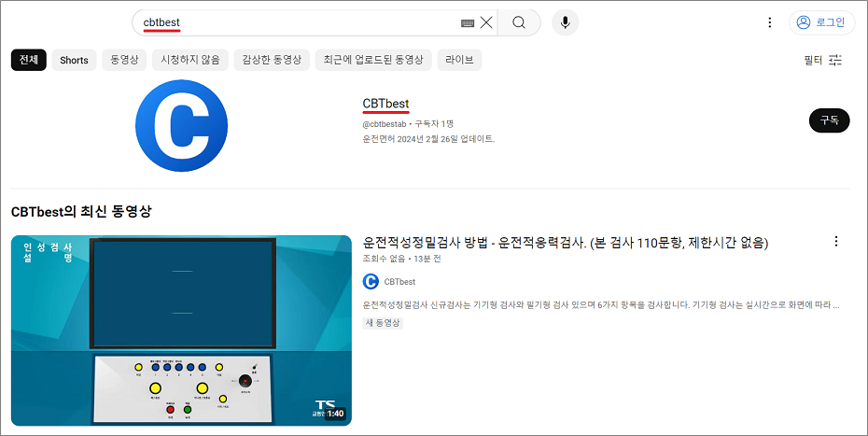Clear the search text with X

coord(486,22)
